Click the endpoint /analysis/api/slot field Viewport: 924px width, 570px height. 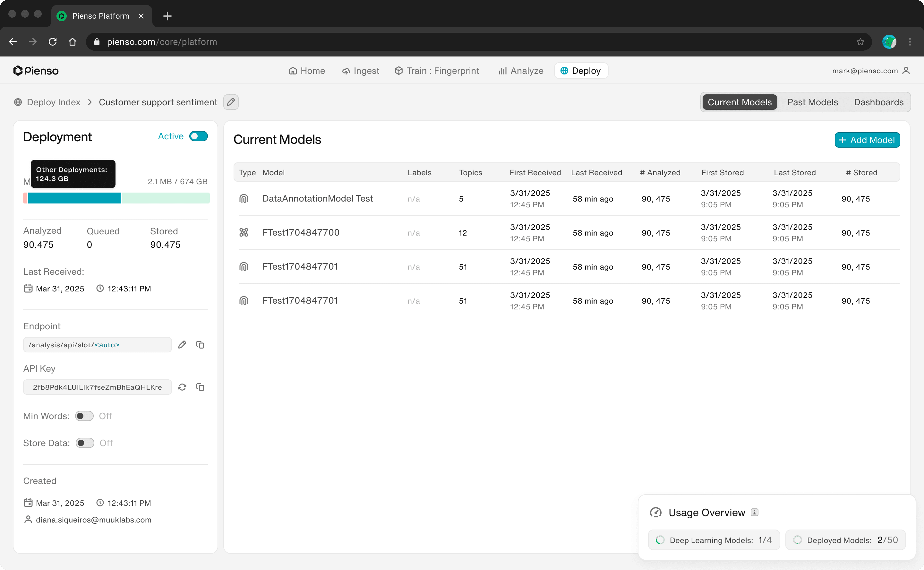(97, 345)
